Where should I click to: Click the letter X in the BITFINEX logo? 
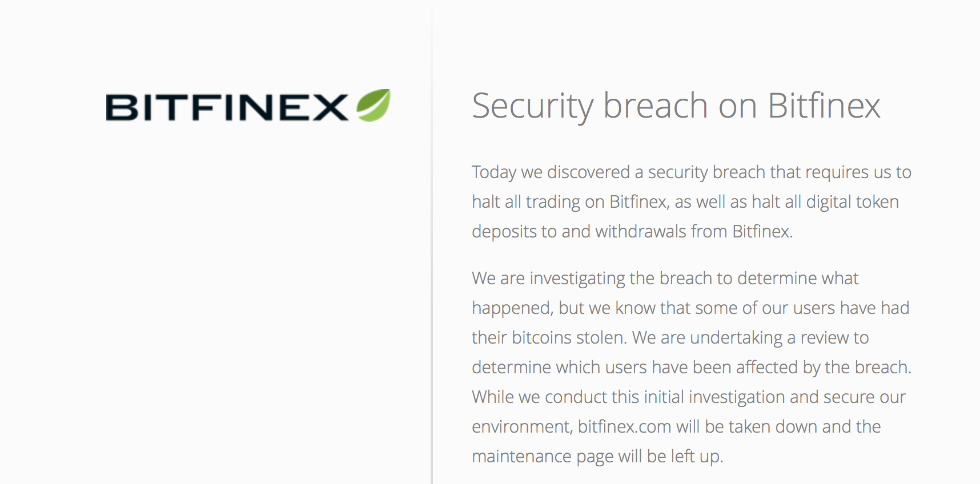click(330, 107)
